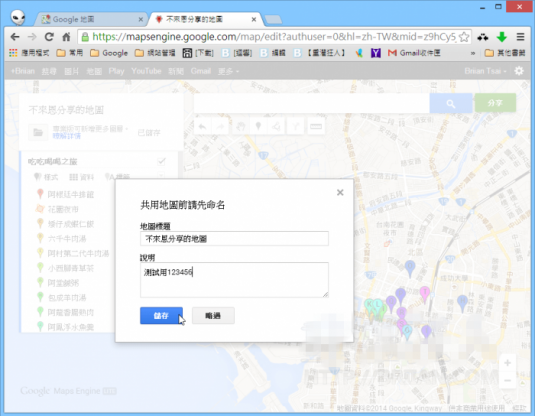The width and height of the screenshot is (535, 416).
Task: Toggle the 吃吃喝喝之旅 layer checkbox
Action: (161, 161)
